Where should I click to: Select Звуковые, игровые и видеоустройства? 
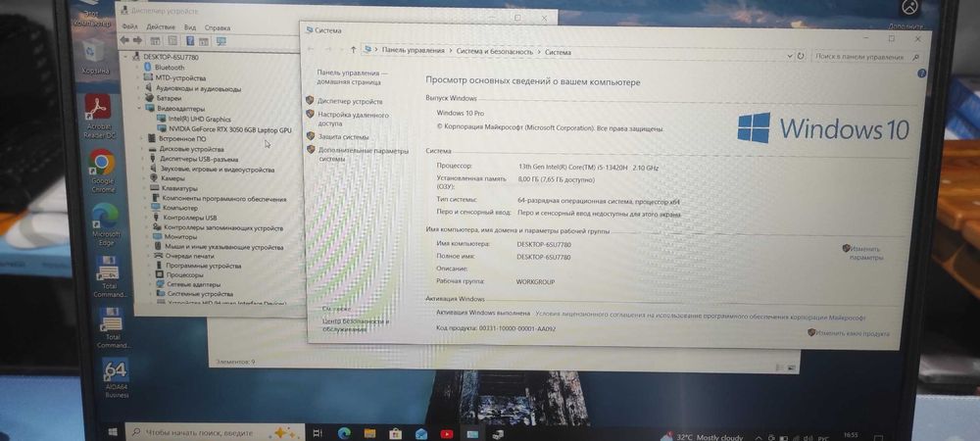pos(218,170)
